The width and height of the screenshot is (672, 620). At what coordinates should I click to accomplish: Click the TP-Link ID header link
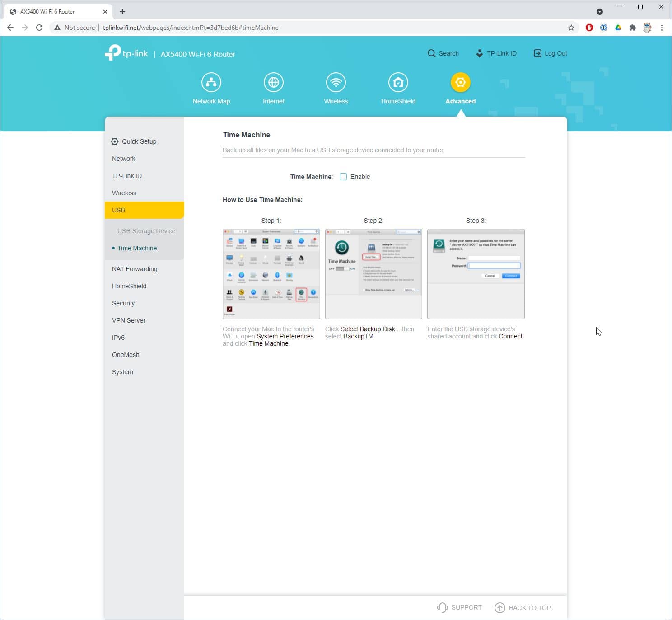point(501,53)
